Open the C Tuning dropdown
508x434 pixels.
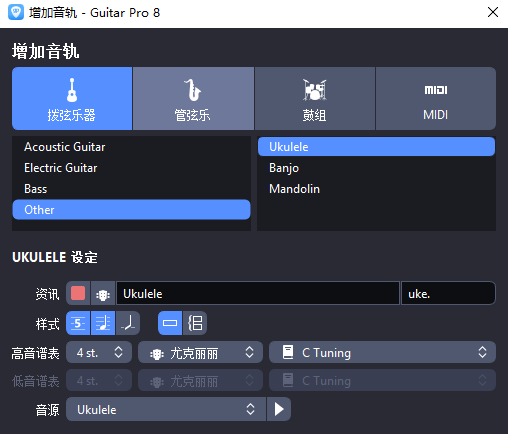coord(382,352)
